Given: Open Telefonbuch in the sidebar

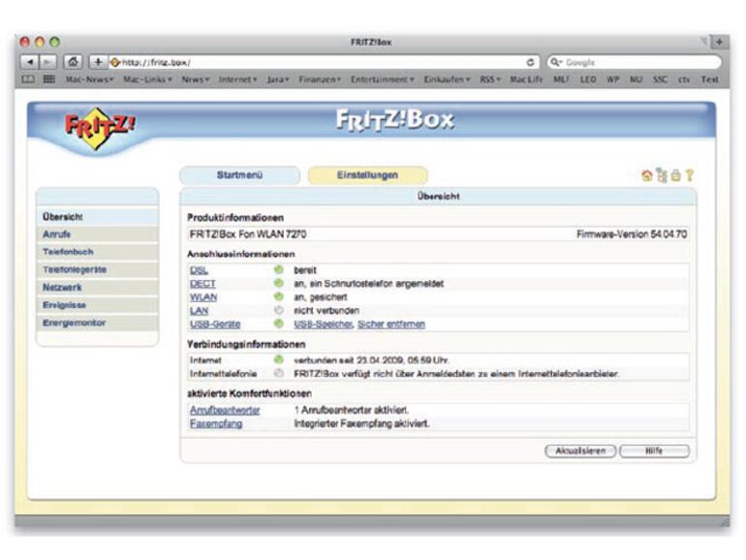Looking at the screenshot, I should (98, 252).
